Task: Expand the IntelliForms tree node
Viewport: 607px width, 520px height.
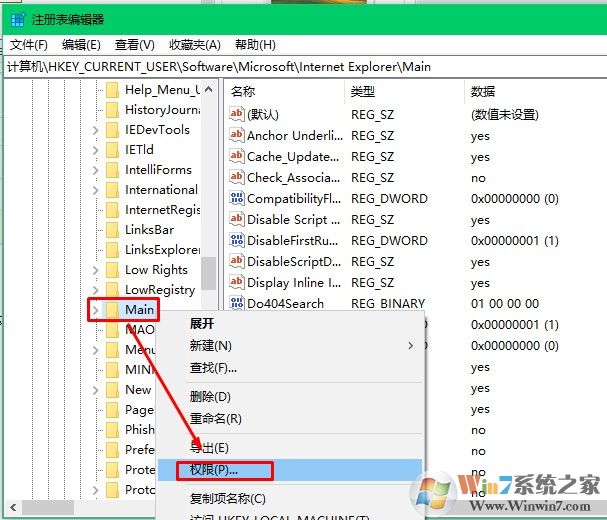Action: [96, 170]
